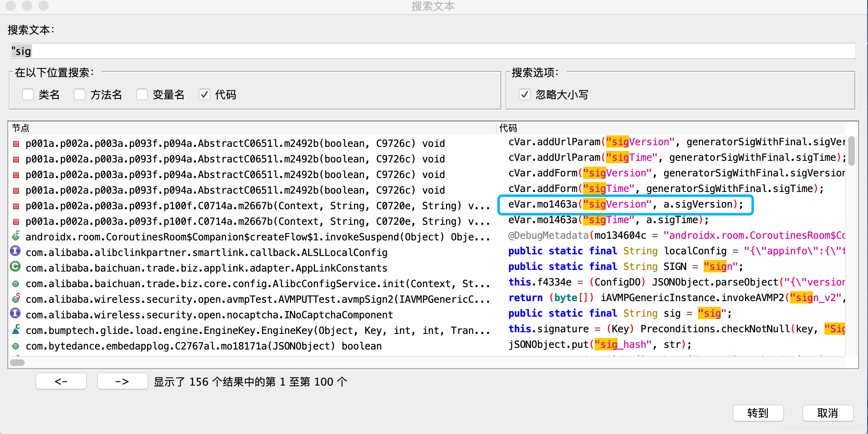Click method icon beside com.bytedance.embedapplog row
The height and width of the screenshot is (434, 868).
(16, 346)
